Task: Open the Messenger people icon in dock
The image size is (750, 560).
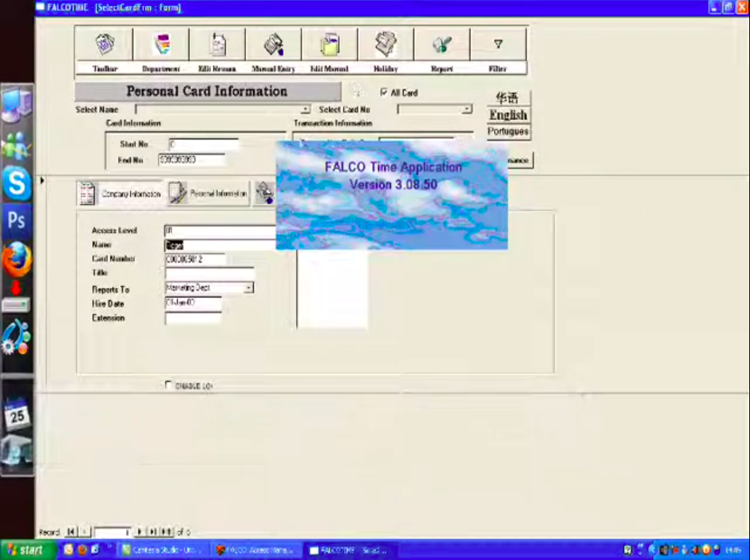Action: click(18, 146)
